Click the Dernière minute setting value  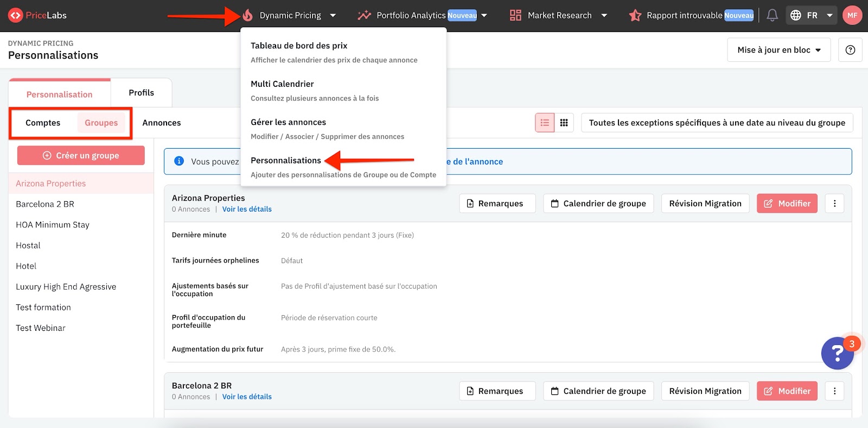pyautogui.click(x=347, y=235)
